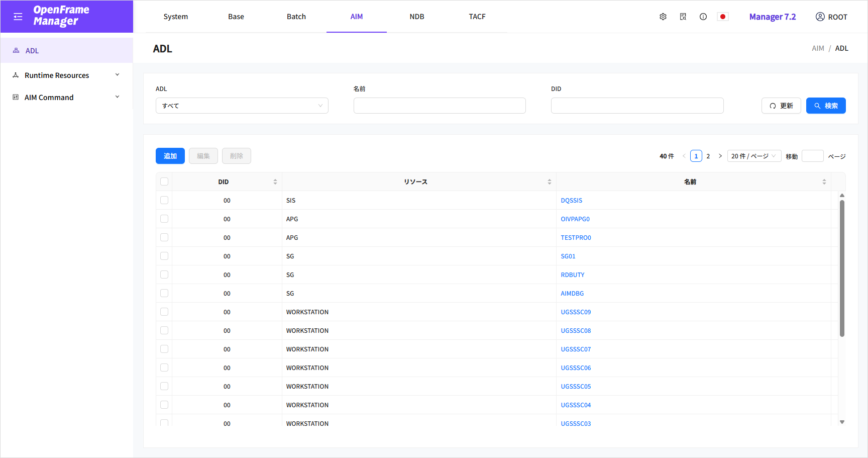Click the Japan flag language icon
This screenshot has width=868, height=458.
click(x=723, y=17)
